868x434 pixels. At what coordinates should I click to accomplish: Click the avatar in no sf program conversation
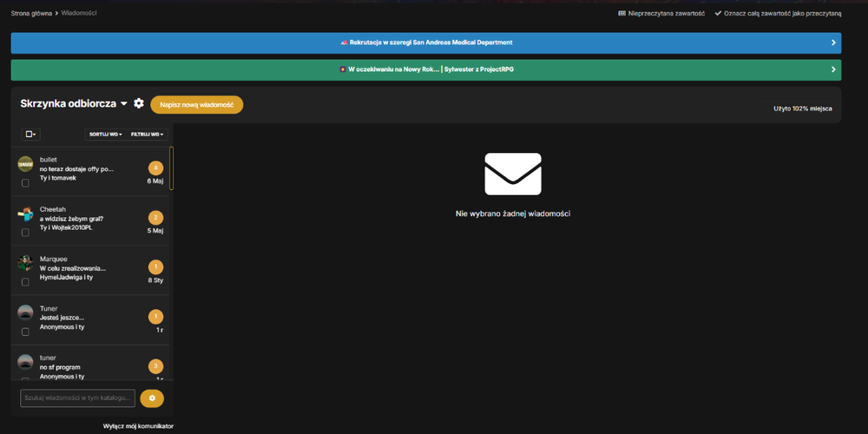[25, 362]
